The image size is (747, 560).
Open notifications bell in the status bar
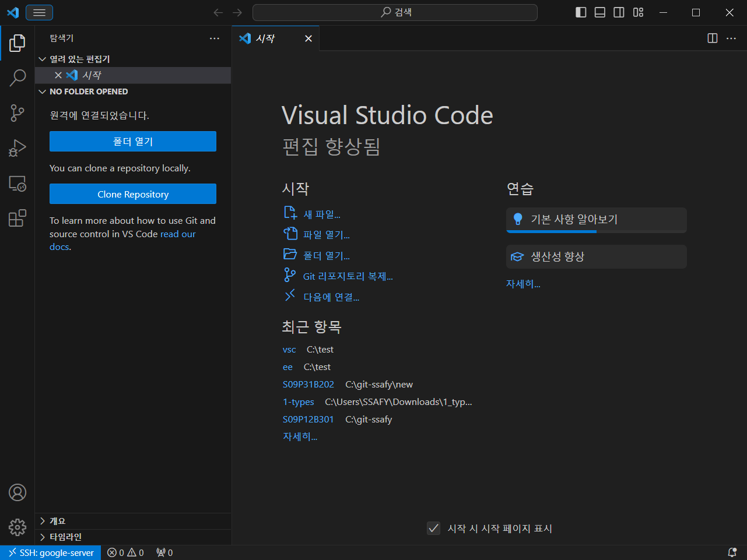[x=732, y=552]
